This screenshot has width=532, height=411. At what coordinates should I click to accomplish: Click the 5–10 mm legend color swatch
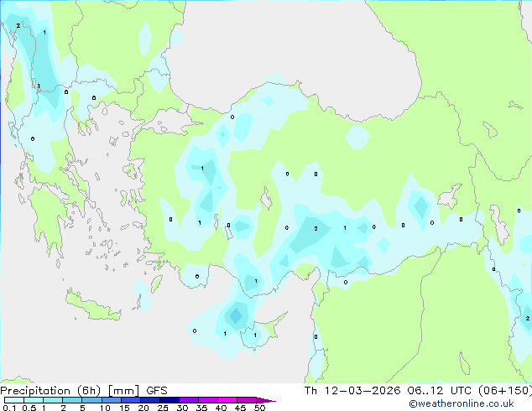point(91,400)
